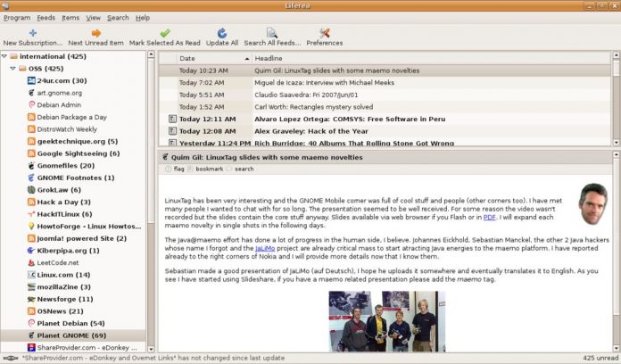
Task: Click the ShareProvider.com feed icon
Action: click(x=31, y=347)
